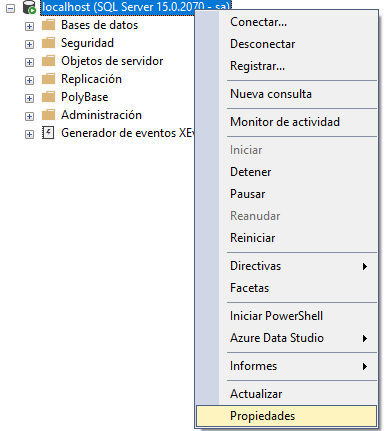
Task: Open the Informes submenu
Action: tap(287, 366)
